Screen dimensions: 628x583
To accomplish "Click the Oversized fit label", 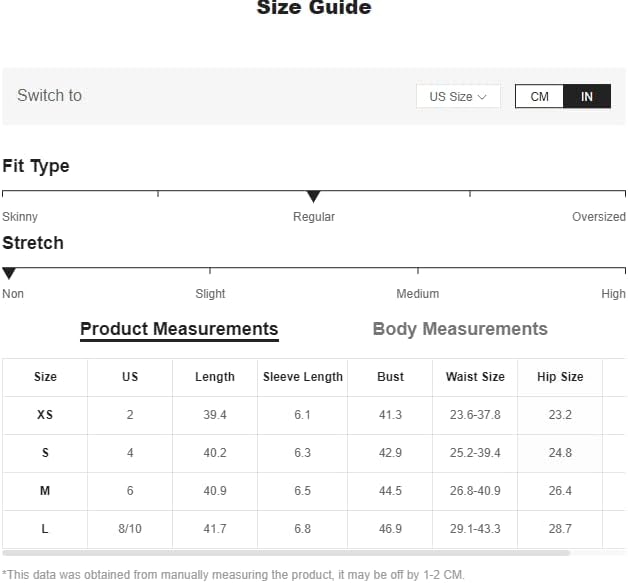I will [x=598, y=217].
